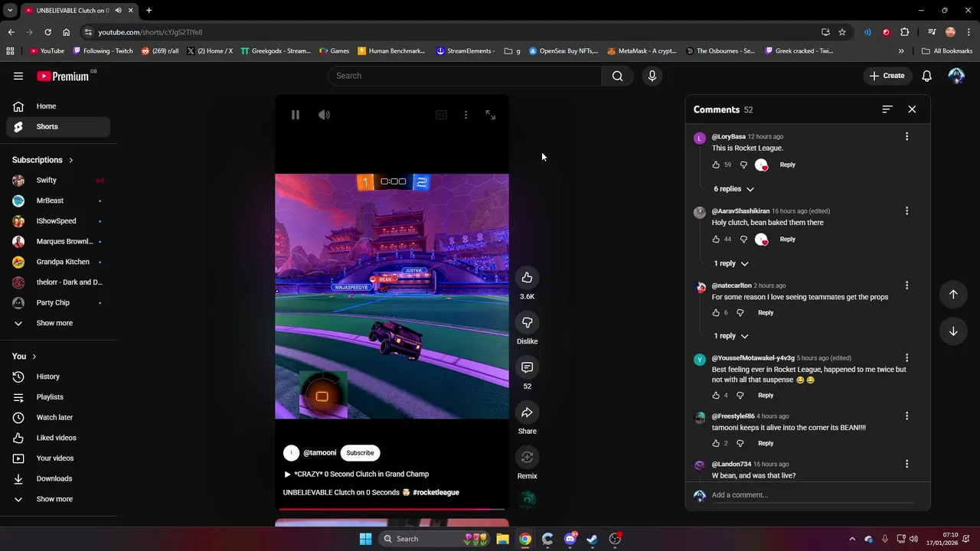Open linked video CRAZY 0 Second Clutch
980x551 pixels.
pyautogui.click(x=357, y=474)
